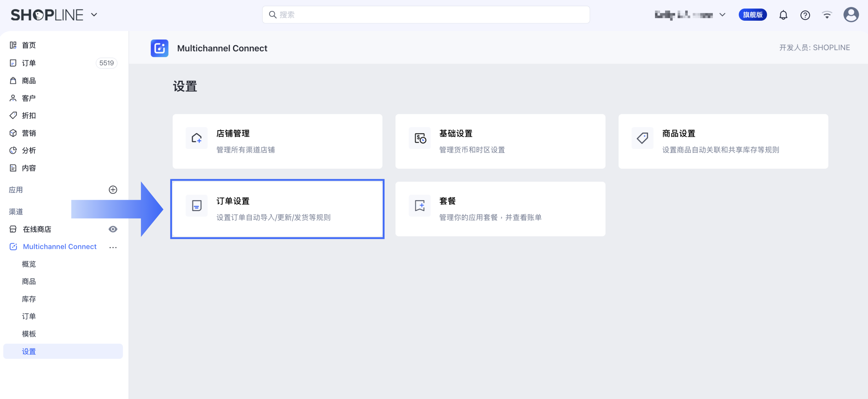
Task: Click the 旗舰版 plan badge
Action: tap(752, 15)
